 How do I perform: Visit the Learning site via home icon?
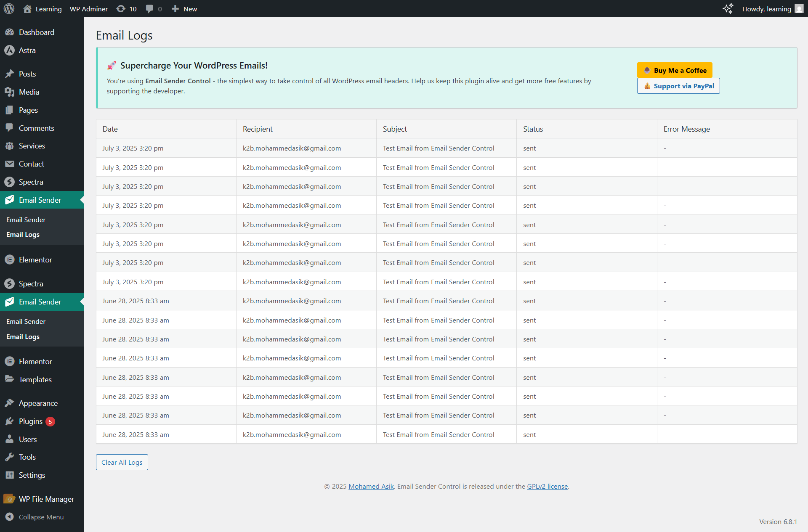[27, 9]
